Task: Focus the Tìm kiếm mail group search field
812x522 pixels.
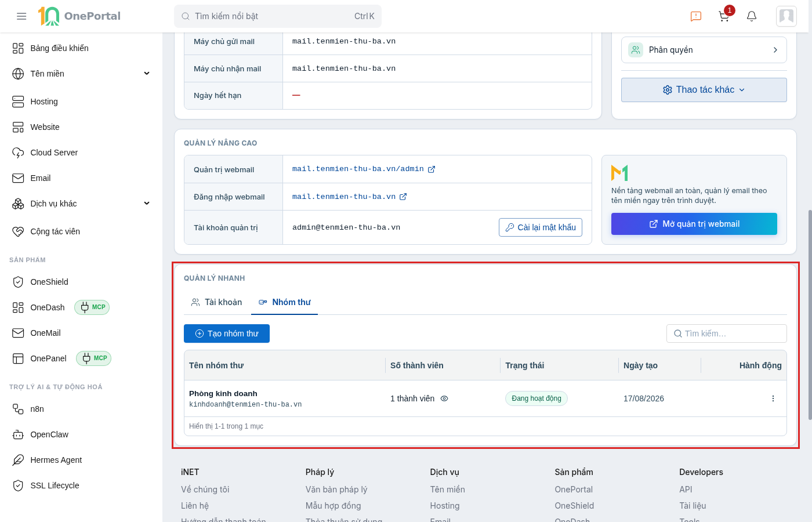Action: click(727, 333)
